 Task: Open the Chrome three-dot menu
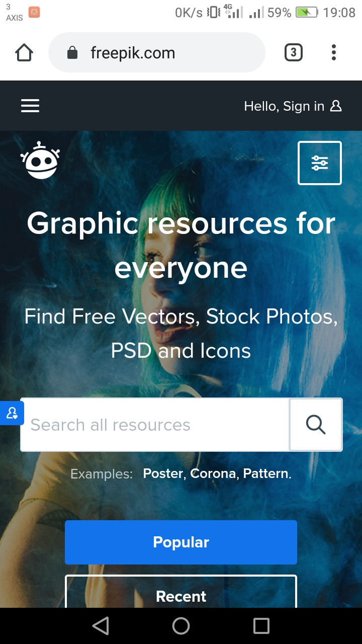pos(334,52)
